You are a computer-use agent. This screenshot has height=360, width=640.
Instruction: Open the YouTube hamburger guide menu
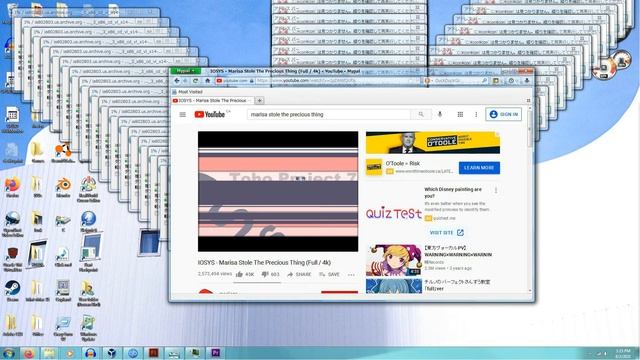pyautogui.click(x=182, y=115)
